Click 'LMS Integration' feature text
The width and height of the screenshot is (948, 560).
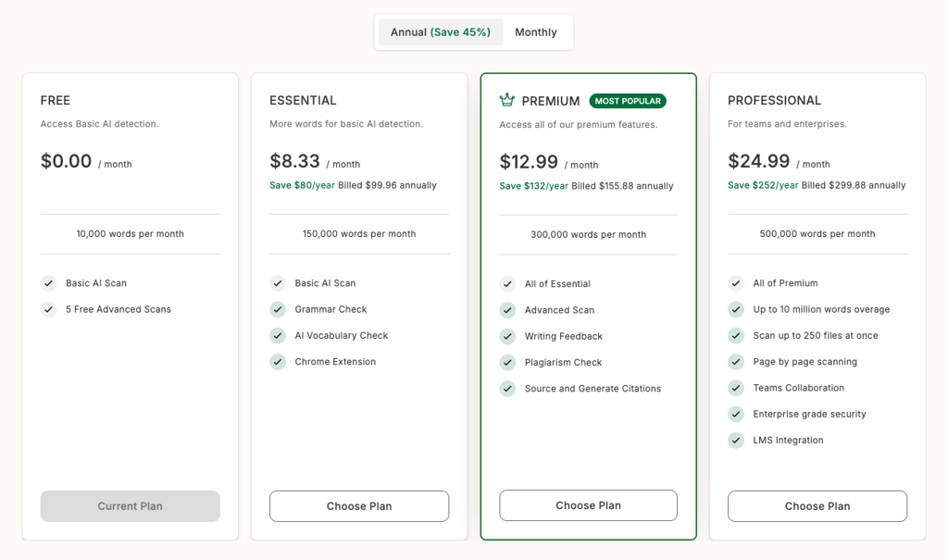point(789,441)
